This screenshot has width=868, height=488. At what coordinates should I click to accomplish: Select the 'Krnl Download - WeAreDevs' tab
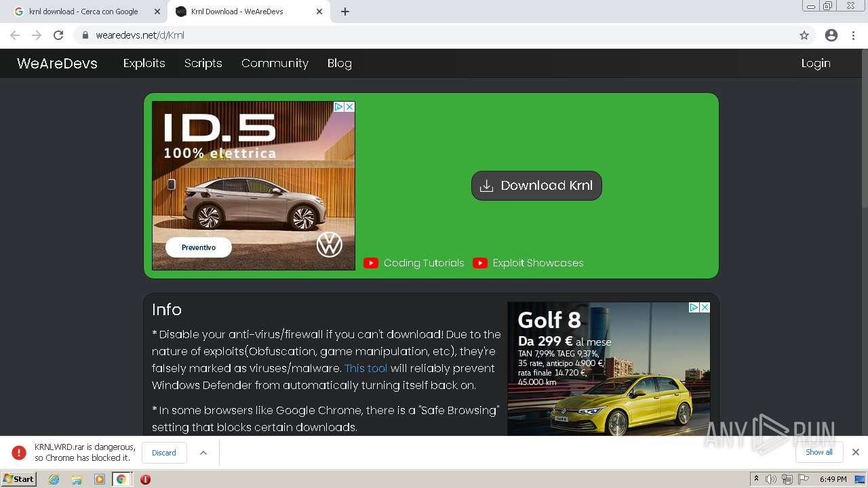pos(249,12)
